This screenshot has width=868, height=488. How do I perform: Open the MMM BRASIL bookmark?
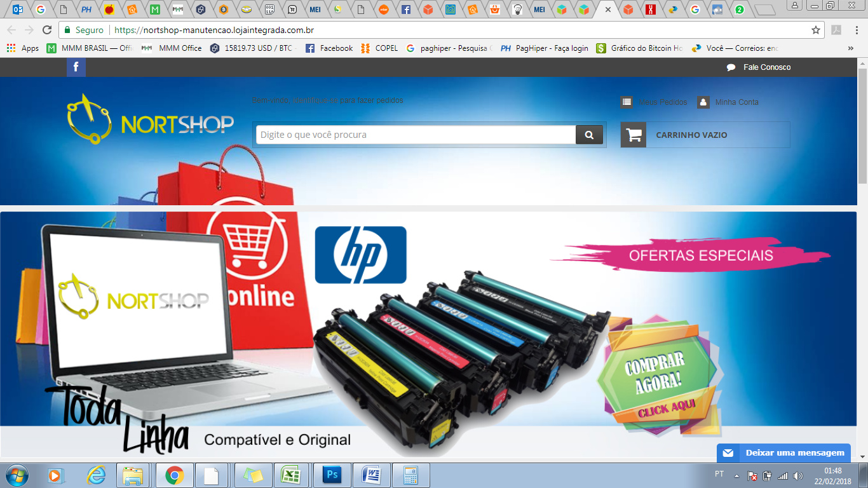point(90,48)
